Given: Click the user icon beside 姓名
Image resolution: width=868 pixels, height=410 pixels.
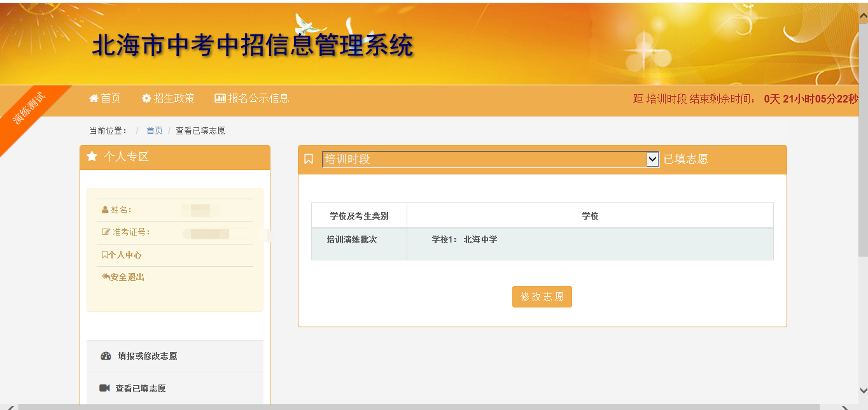Looking at the screenshot, I should pos(105,210).
